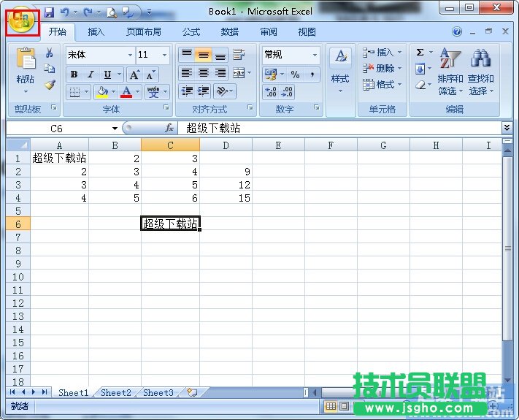Apply cell borders icon

74,92
